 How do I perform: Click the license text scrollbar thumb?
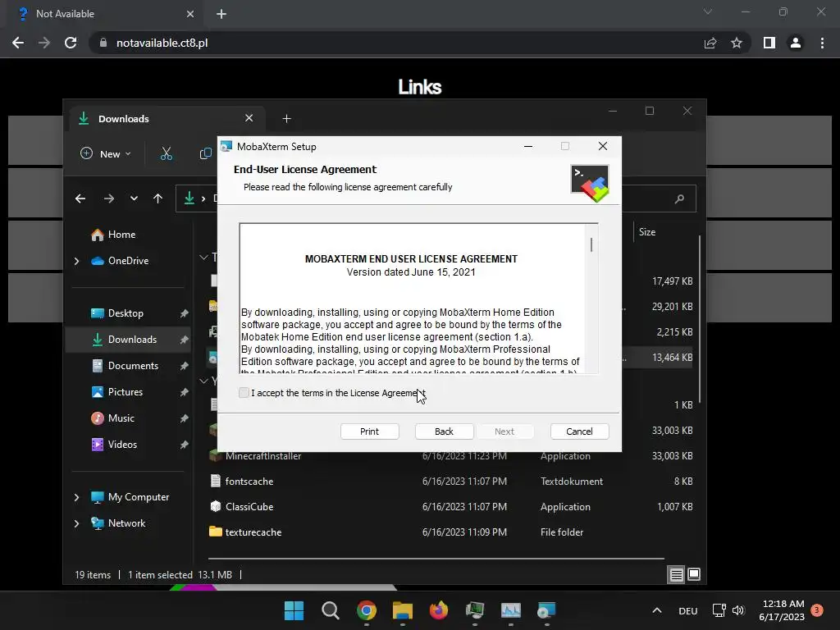[x=591, y=244]
